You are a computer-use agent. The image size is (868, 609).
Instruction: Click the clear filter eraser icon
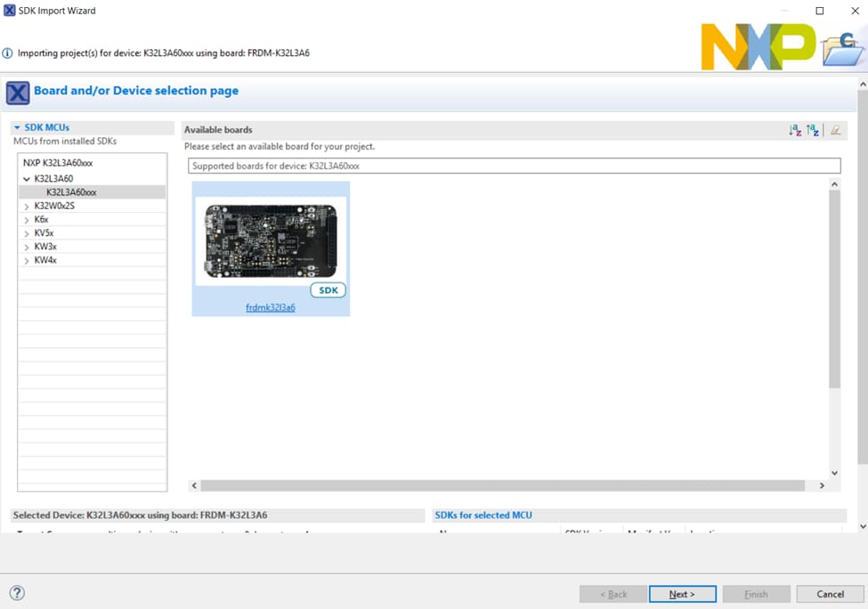coord(835,130)
